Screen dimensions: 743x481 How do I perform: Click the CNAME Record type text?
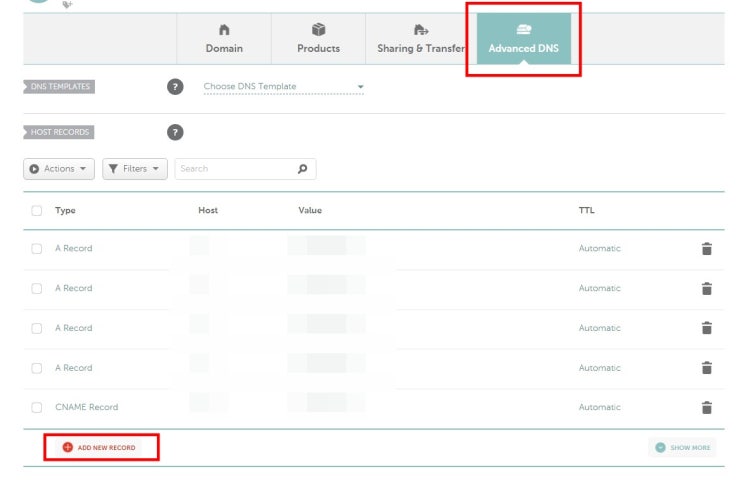tap(87, 407)
